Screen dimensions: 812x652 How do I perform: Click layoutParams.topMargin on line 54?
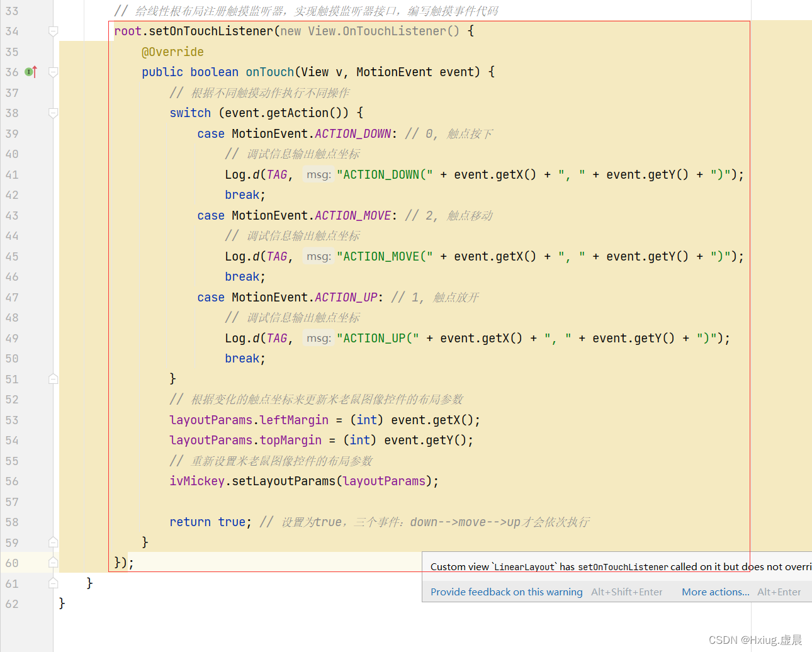[x=245, y=441]
